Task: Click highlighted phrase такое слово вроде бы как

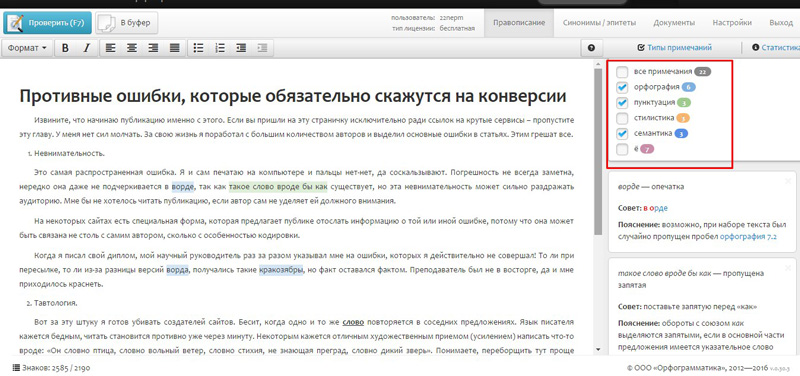Action: 278,187
